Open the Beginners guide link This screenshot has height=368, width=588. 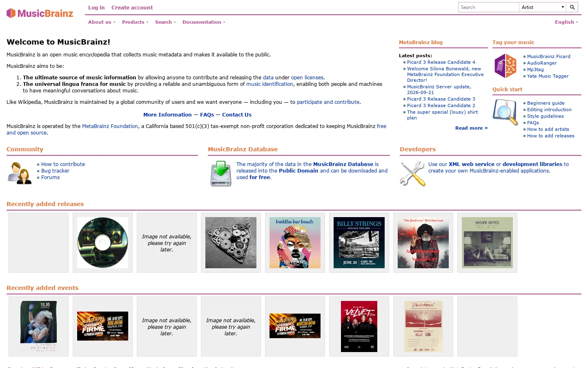[546, 103]
